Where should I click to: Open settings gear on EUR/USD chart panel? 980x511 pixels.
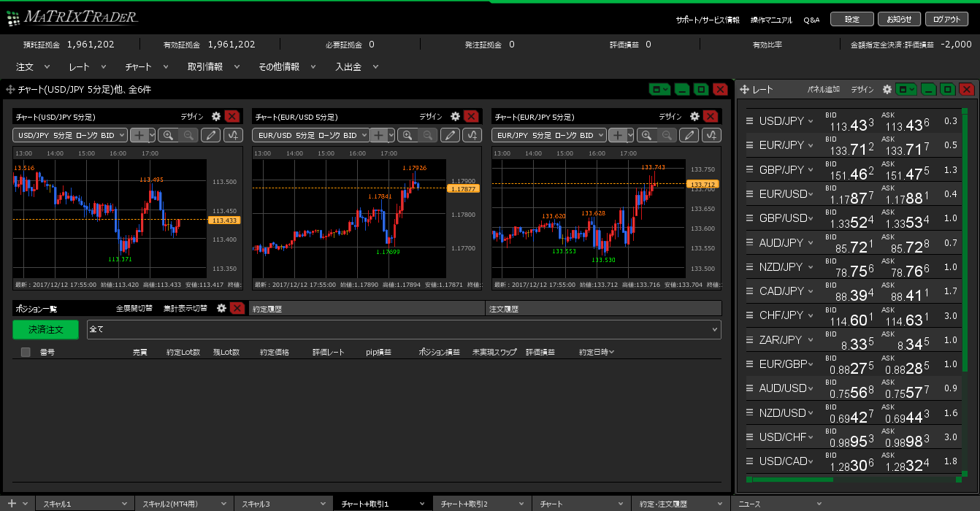[456, 116]
